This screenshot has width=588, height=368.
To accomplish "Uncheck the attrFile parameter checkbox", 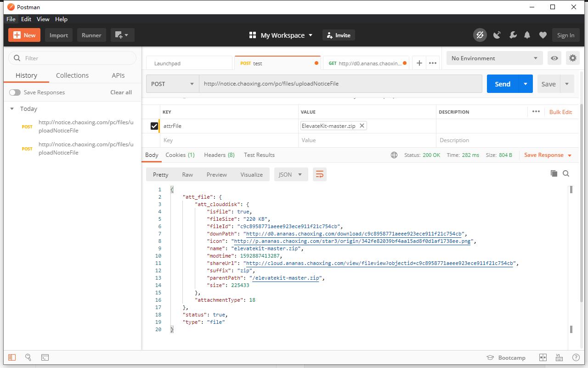I will (x=154, y=126).
